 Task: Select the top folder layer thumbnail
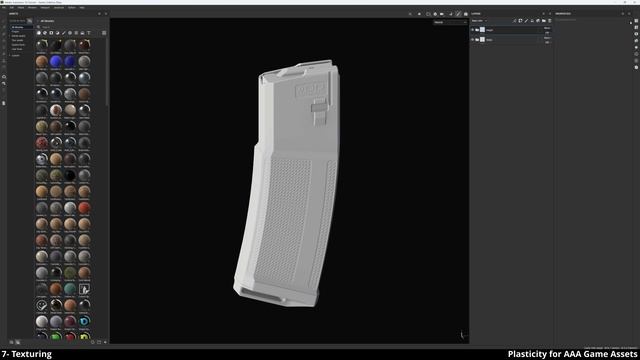(482, 30)
